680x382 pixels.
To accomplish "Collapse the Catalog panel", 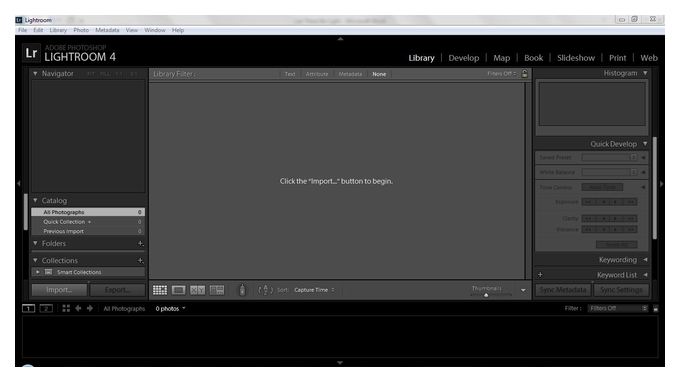I will click(35, 201).
